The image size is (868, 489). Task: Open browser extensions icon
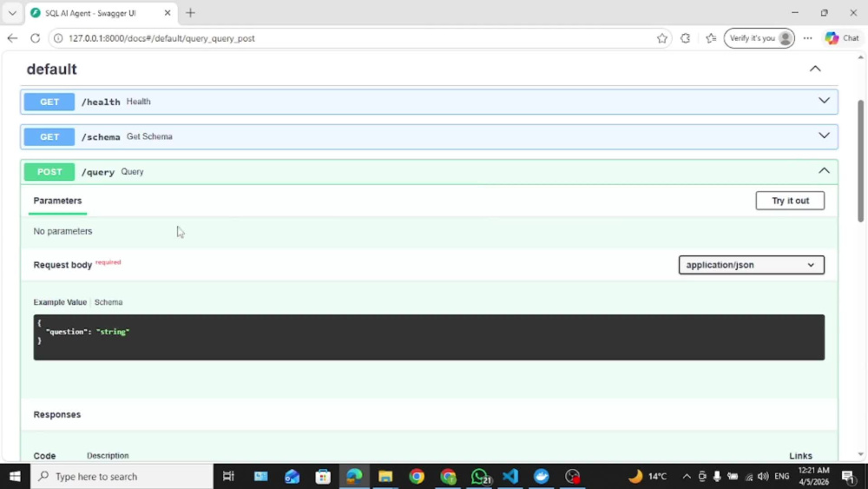coord(686,38)
